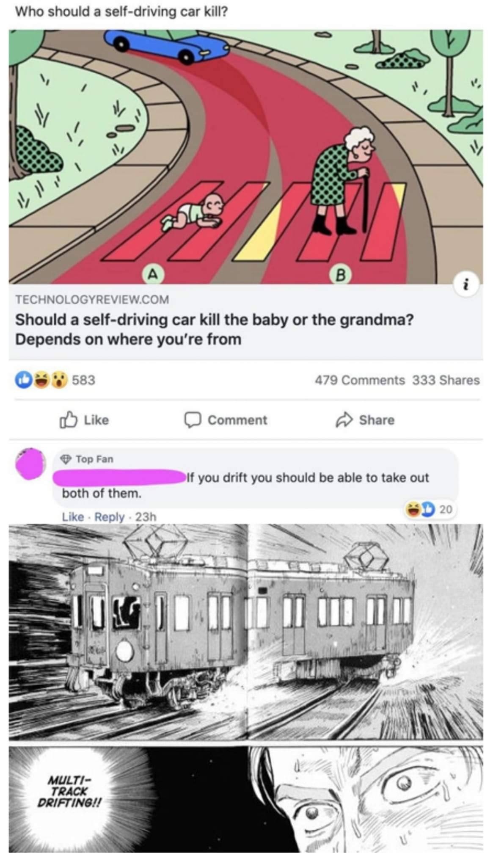Click the TECHNOLOGYREVIEW.COM source label
The width and height of the screenshot is (504, 853).
pyautogui.click(x=92, y=300)
